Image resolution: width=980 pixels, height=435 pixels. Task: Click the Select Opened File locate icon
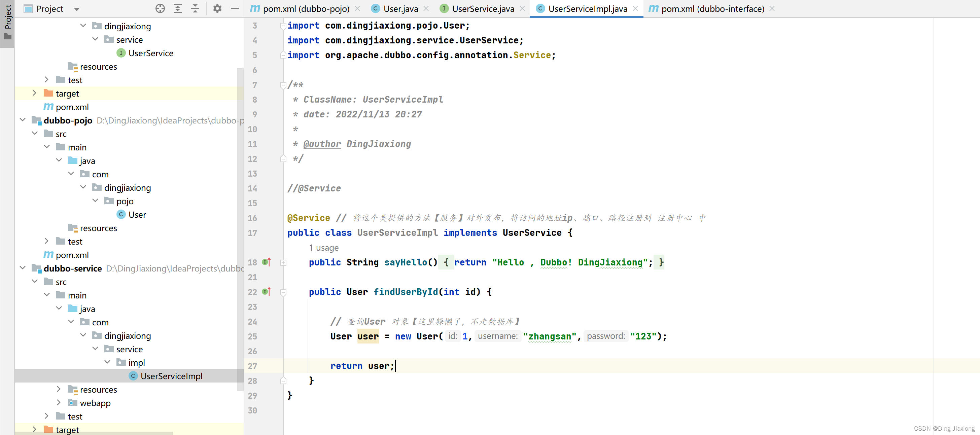point(160,8)
